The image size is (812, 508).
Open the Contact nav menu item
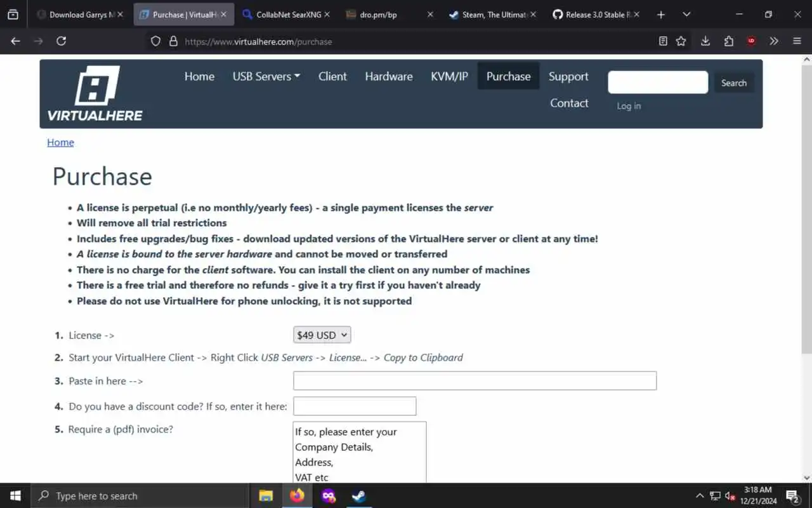[569, 103]
